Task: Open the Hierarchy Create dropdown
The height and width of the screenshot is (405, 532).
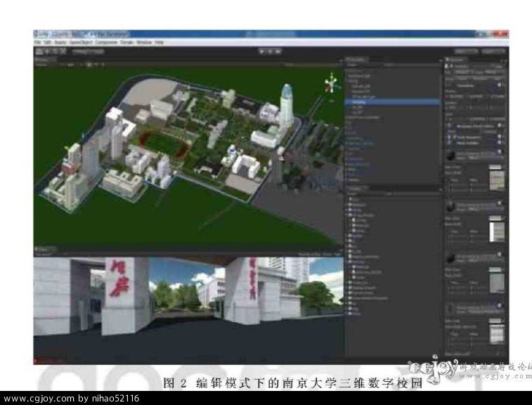Action: tap(353, 65)
